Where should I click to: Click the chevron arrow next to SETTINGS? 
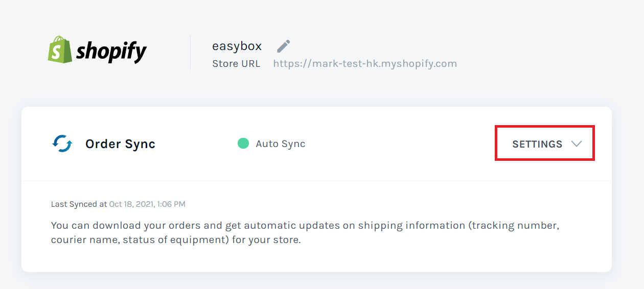(x=577, y=144)
